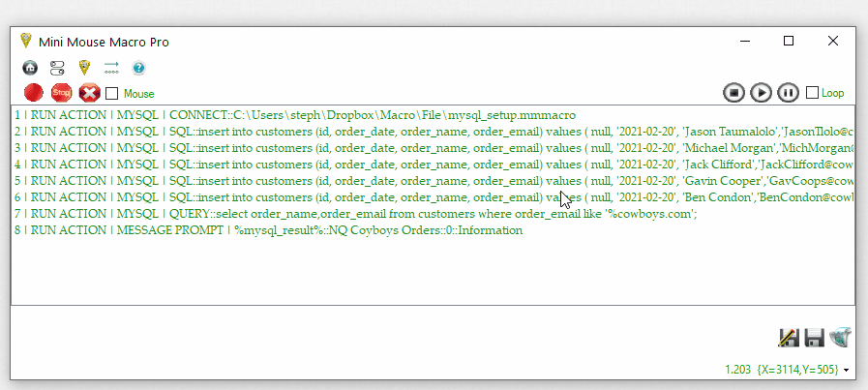Click the arrow with dots toolbar icon
This screenshot has width=868, height=390.
pyautogui.click(x=111, y=68)
